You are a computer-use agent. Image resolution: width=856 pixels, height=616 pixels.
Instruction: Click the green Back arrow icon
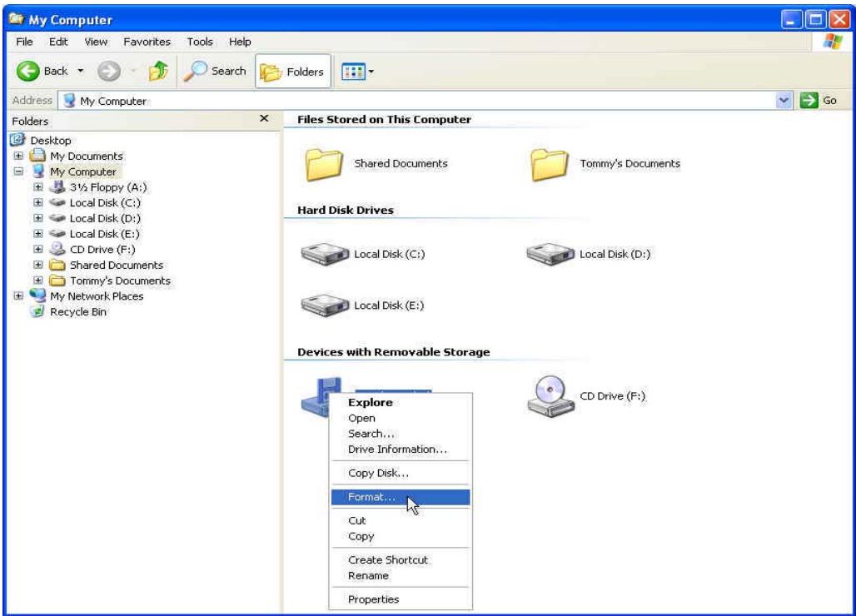click(27, 71)
